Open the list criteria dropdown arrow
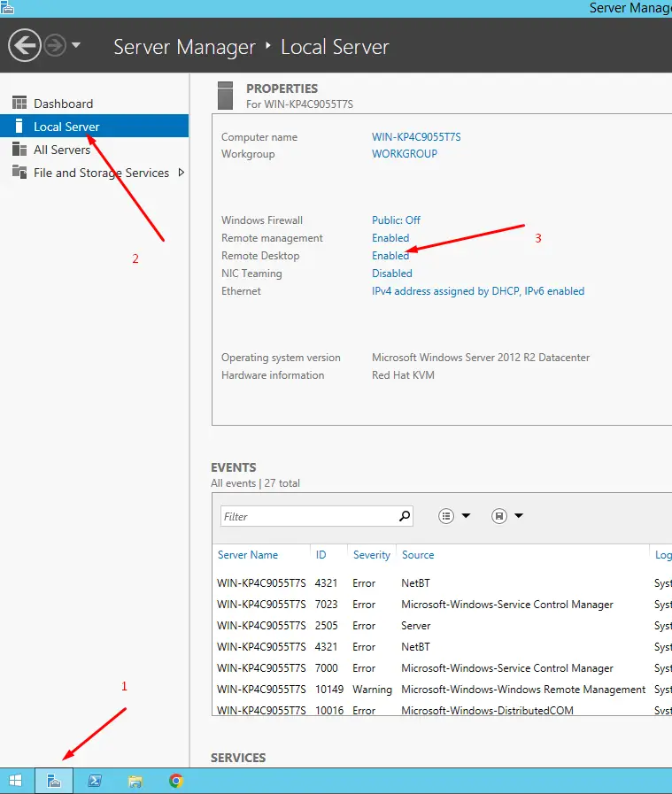 coord(467,516)
